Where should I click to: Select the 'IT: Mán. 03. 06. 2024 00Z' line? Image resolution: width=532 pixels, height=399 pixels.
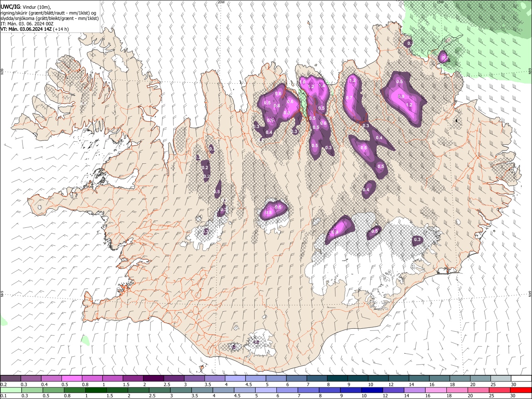(27, 24)
